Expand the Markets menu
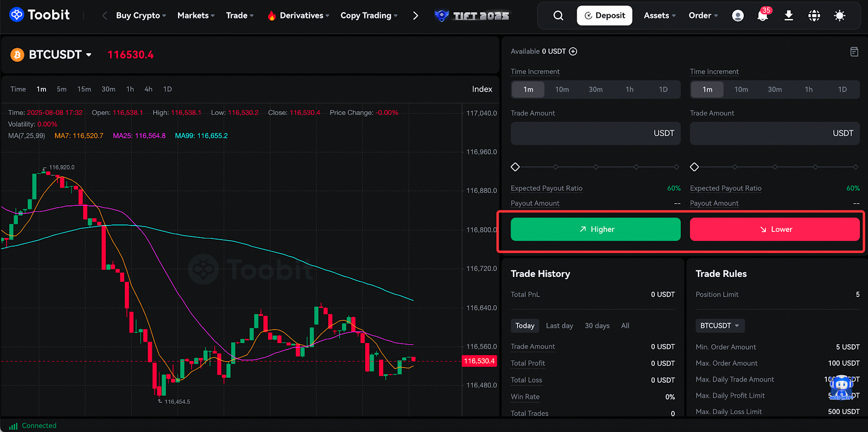 click(x=196, y=16)
